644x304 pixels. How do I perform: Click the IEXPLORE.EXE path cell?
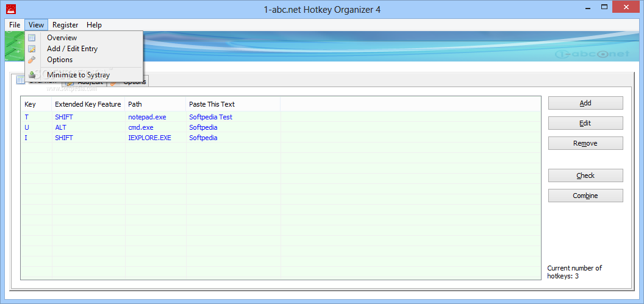(x=149, y=138)
